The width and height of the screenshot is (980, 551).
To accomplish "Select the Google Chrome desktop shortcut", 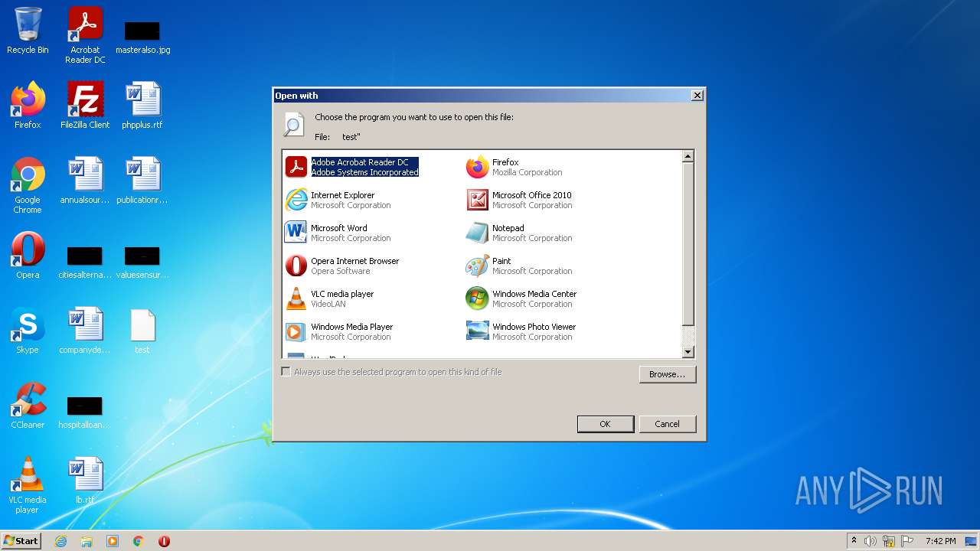I will [28, 185].
